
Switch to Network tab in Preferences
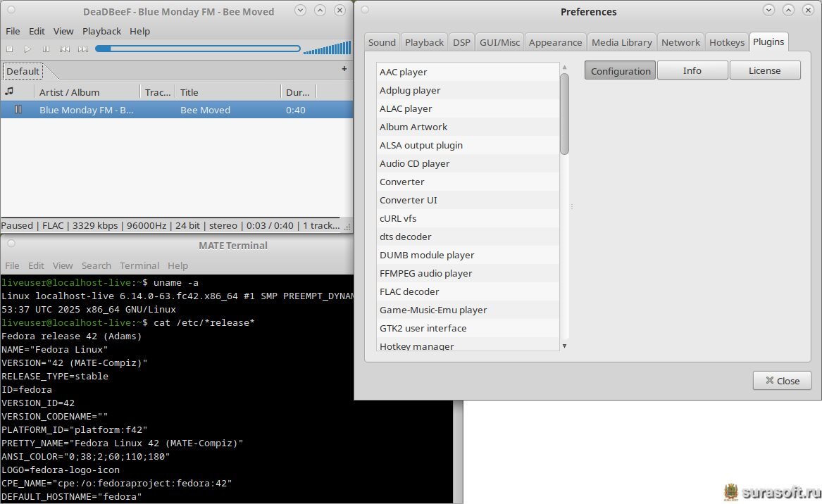[680, 42]
